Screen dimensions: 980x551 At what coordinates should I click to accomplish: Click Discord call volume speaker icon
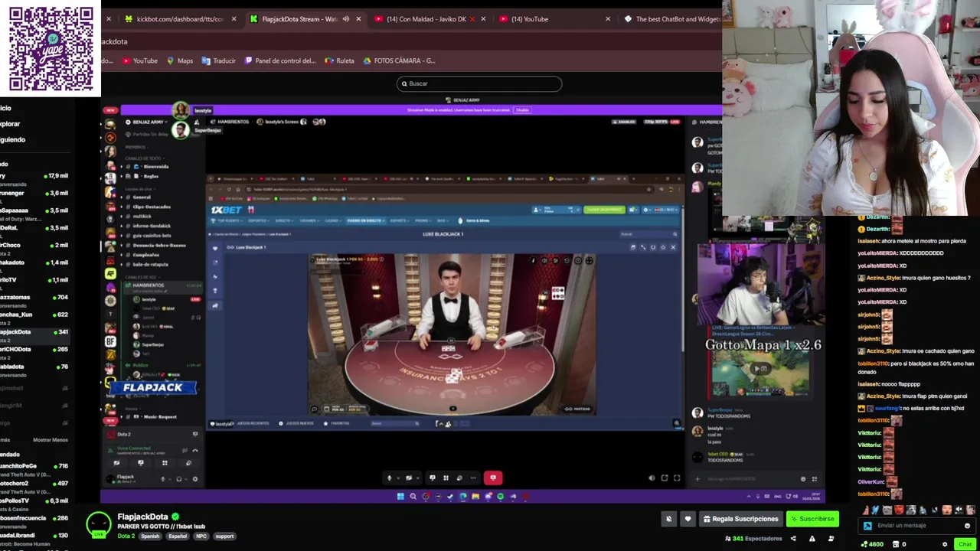[x=652, y=478]
